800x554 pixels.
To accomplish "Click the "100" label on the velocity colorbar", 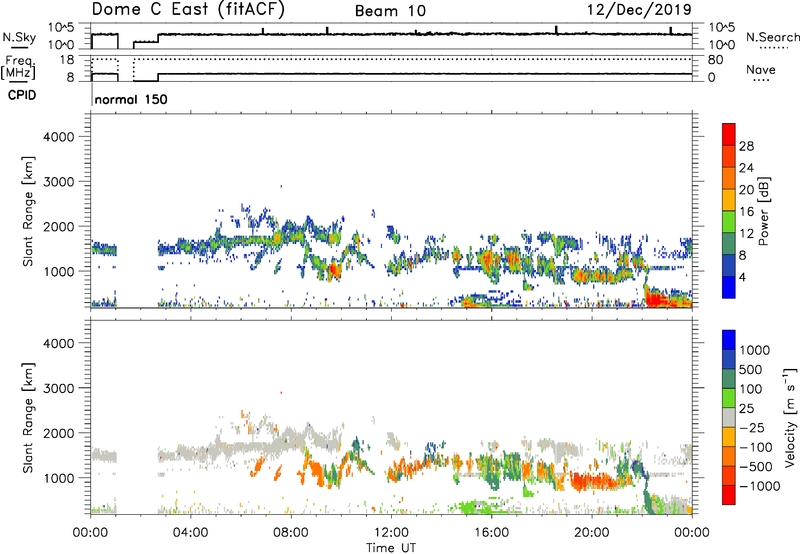I will click(x=751, y=389).
